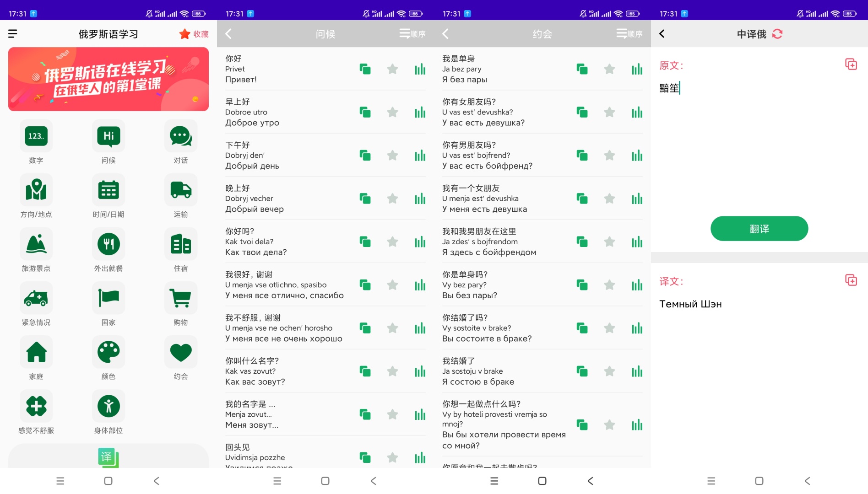Play audio for 你好 Привет
Screen dimensions: 868x494
click(420, 69)
